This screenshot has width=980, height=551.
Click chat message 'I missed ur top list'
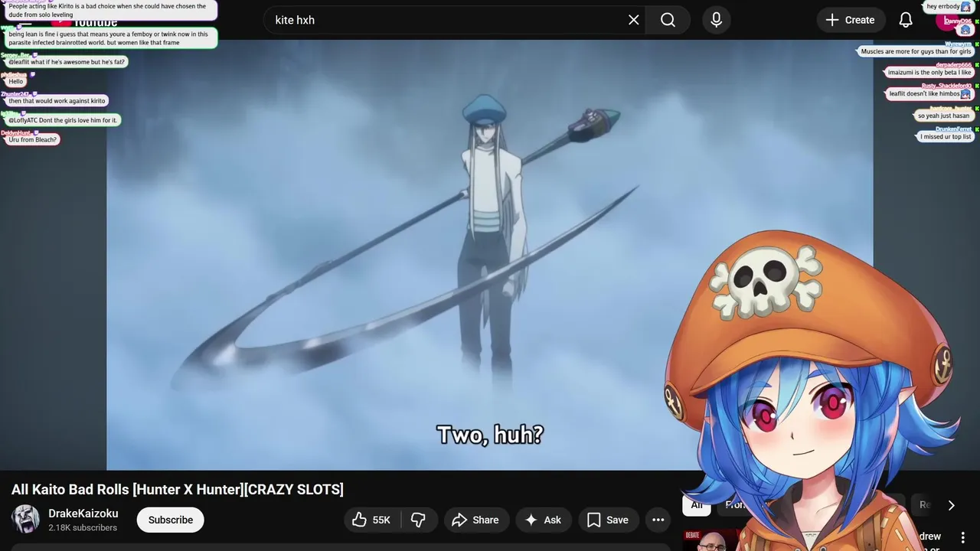(946, 137)
